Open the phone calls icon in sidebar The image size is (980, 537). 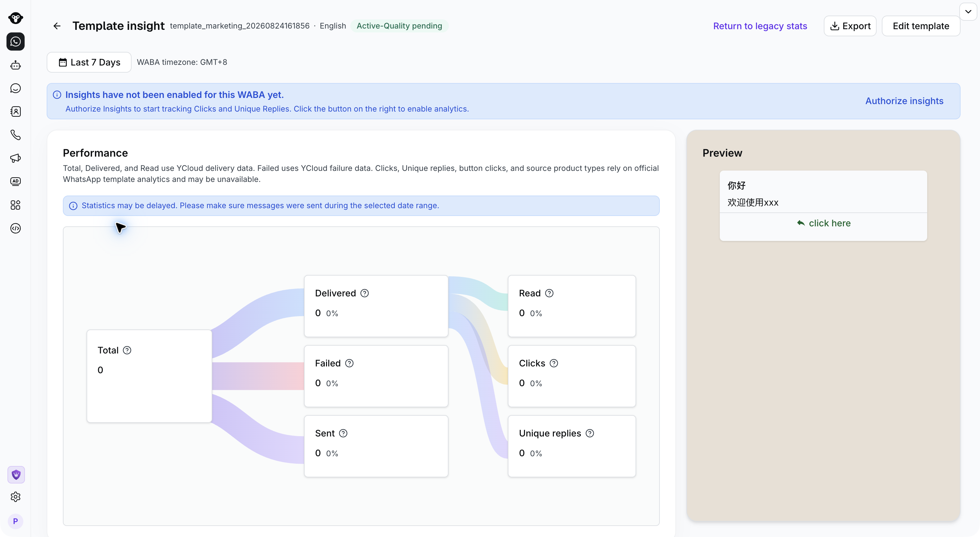pos(16,135)
